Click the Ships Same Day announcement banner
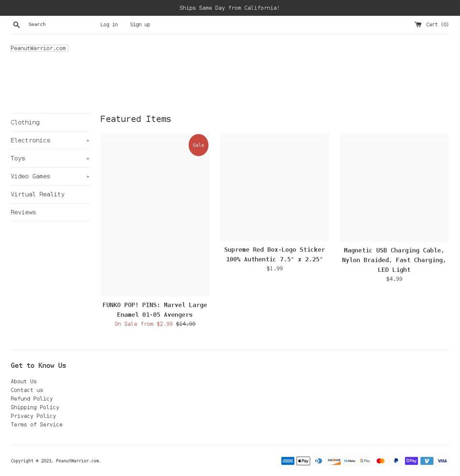Image resolution: width=460 pixels, height=476 pixels. [x=230, y=8]
